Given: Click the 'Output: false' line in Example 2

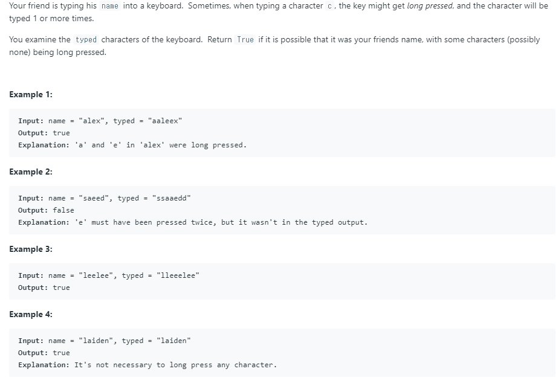Looking at the screenshot, I should [x=46, y=210].
